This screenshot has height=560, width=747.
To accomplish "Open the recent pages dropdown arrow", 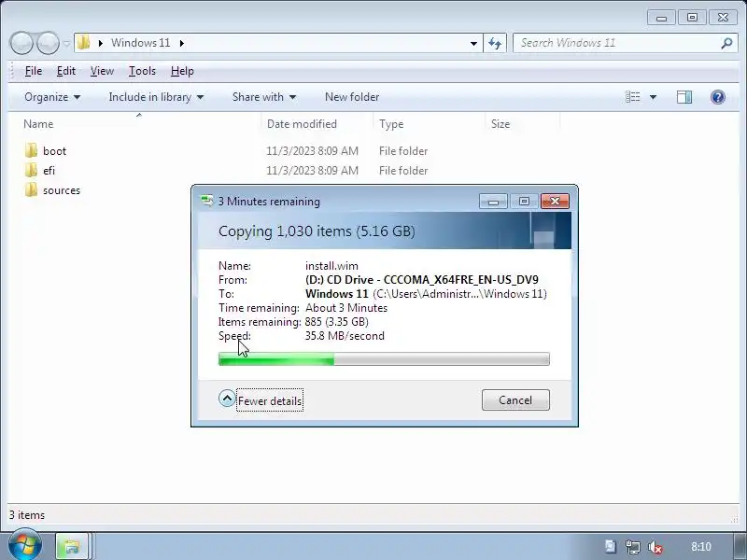I will coord(66,43).
